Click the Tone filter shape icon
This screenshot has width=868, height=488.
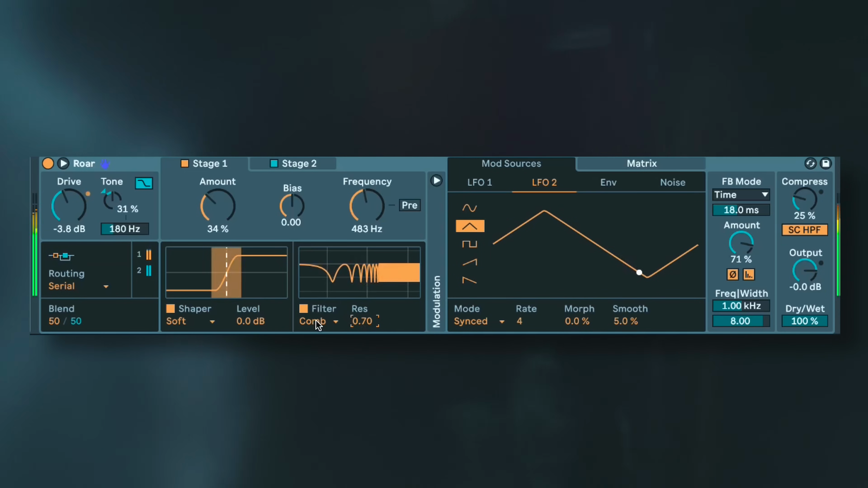tap(144, 183)
